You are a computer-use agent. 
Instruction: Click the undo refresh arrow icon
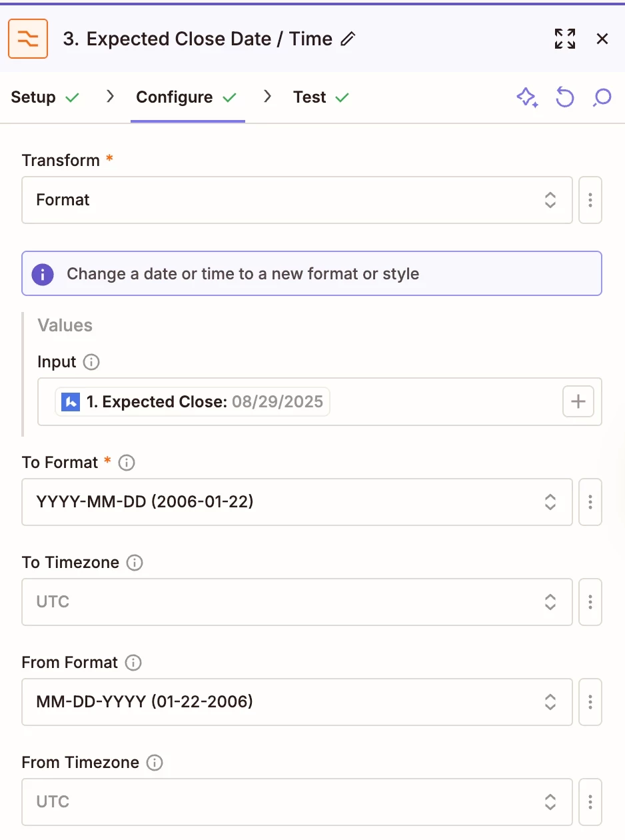[x=565, y=98]
